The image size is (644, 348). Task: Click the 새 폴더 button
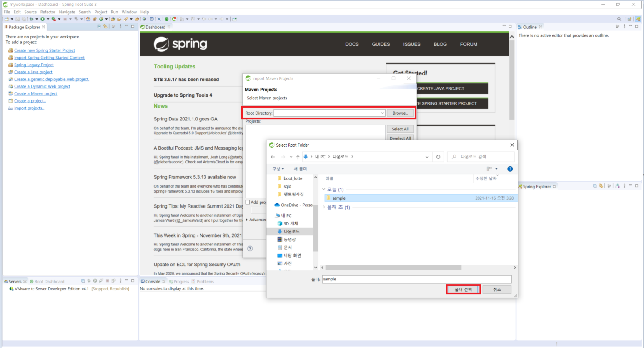click(x=300, y=169)
